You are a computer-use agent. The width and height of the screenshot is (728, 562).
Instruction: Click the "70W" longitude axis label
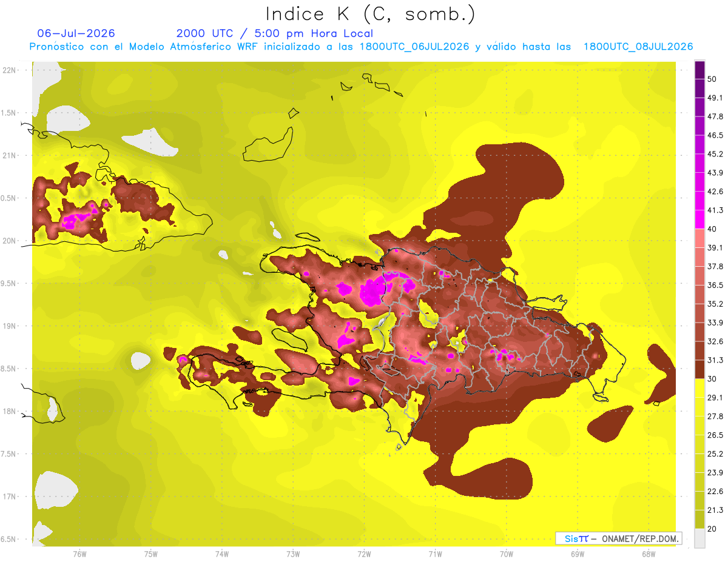506,554
